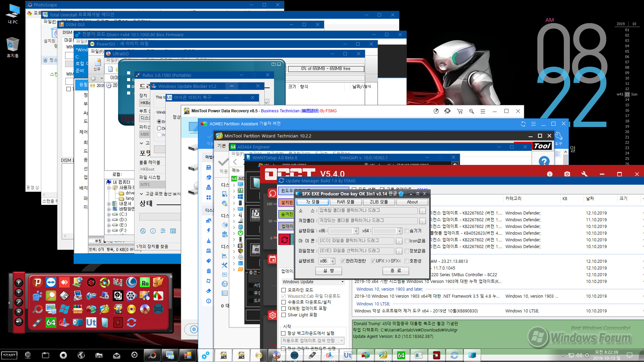Toggle the 정보없음 checkbox
The height and width of the screenshot is (362, 644).
(x=407, y=251)
